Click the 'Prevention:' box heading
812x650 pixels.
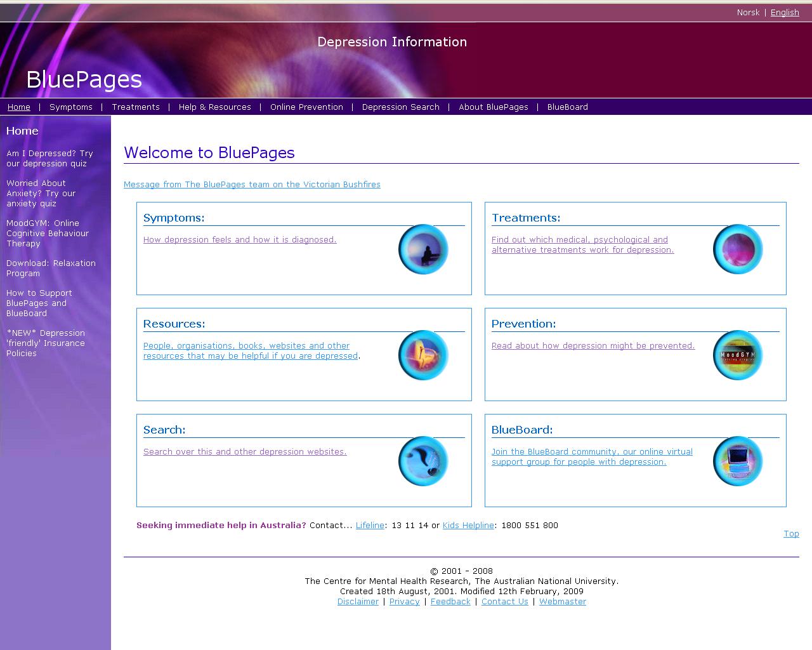point(523,324)
